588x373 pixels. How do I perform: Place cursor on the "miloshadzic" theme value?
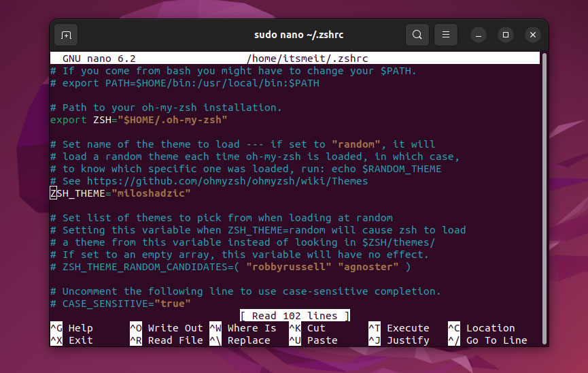(x=151, y=193)
